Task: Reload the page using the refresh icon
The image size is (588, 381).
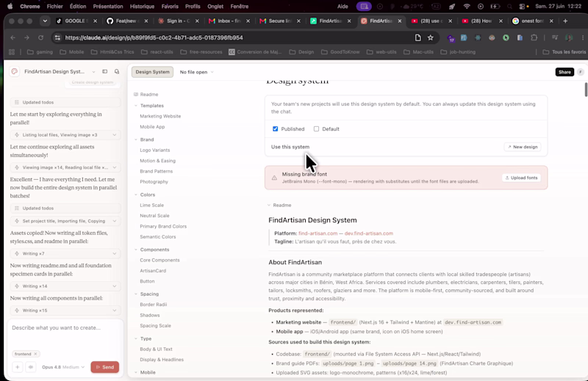Action: tap(40, 37)
